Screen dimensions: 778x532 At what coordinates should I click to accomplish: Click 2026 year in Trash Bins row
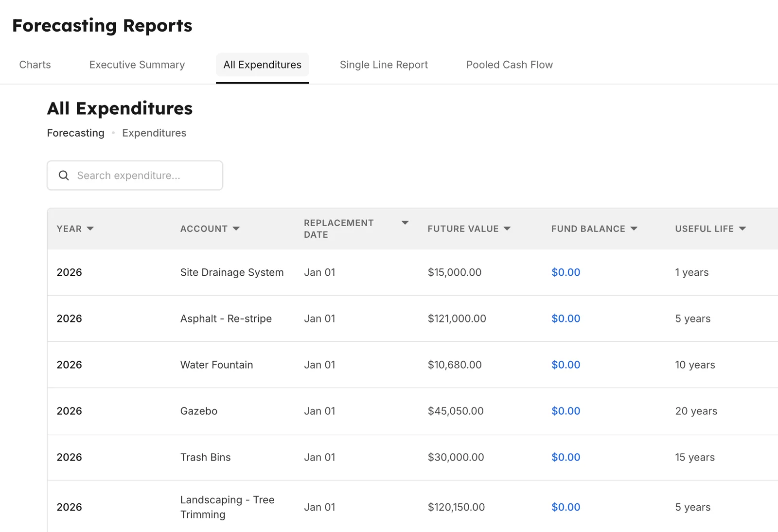70,457
